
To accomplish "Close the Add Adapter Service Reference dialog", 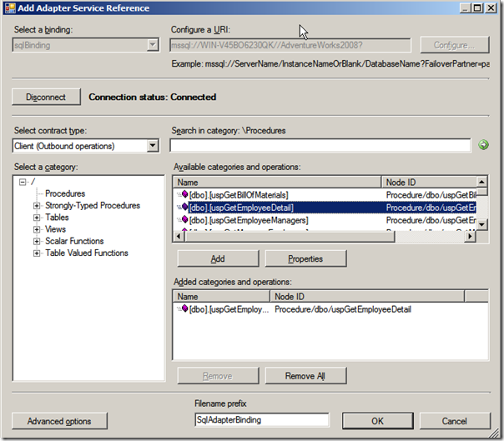I will point(491,8).
